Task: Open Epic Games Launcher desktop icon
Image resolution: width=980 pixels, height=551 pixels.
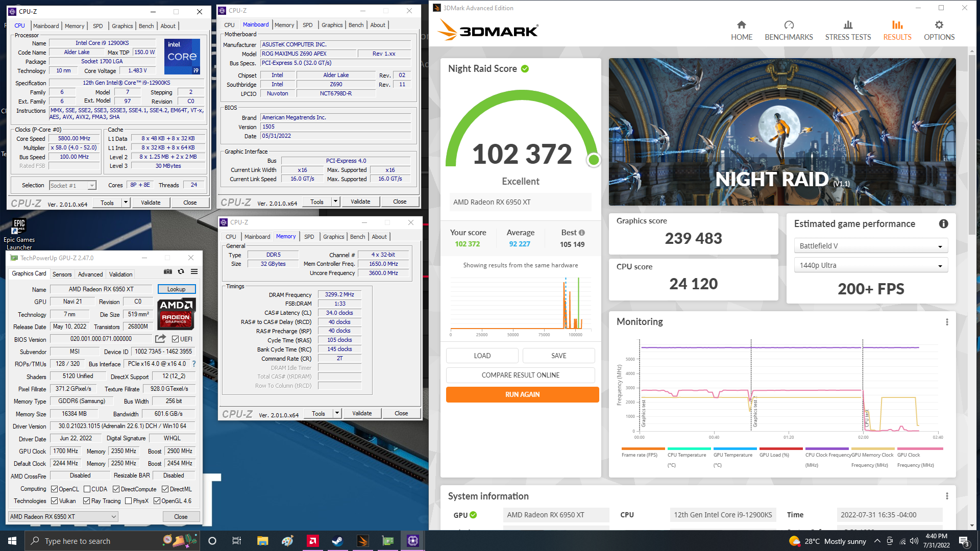Action: tap(19, 234)
